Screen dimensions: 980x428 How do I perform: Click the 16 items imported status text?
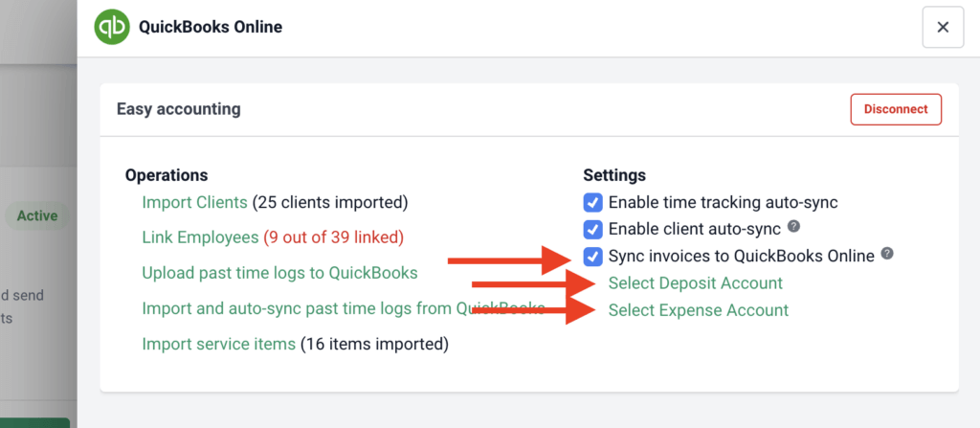[374, 343]
